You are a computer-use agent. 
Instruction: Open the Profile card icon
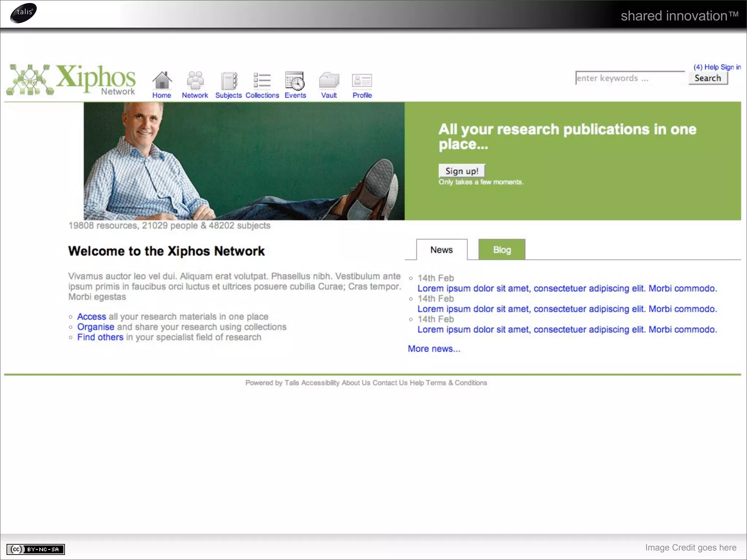362,81
